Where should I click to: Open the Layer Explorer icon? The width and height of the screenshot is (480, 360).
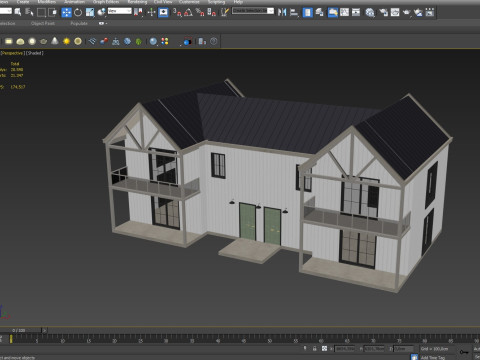(319, 13)
